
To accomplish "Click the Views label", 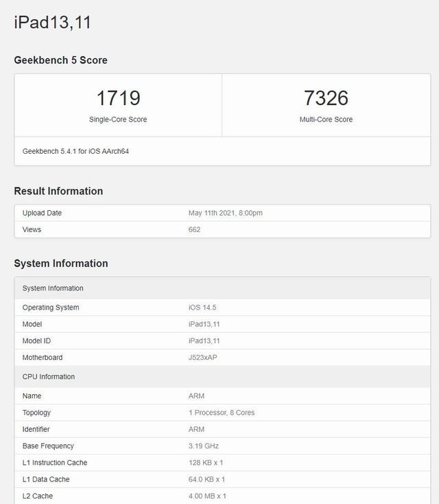I will pyautogui.click(x=32, y=229).
